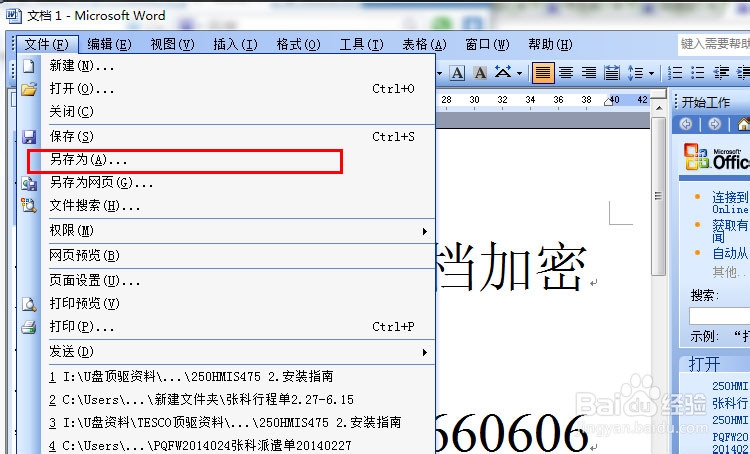
Task: Open recent file 3 under TESCO顶驱资料
Action: 226,422
